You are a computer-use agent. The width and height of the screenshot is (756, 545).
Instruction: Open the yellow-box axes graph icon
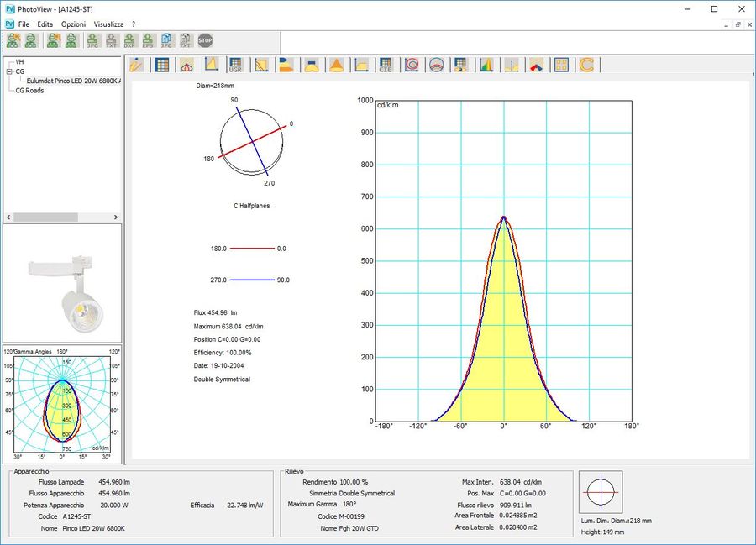tap(361, 65)
